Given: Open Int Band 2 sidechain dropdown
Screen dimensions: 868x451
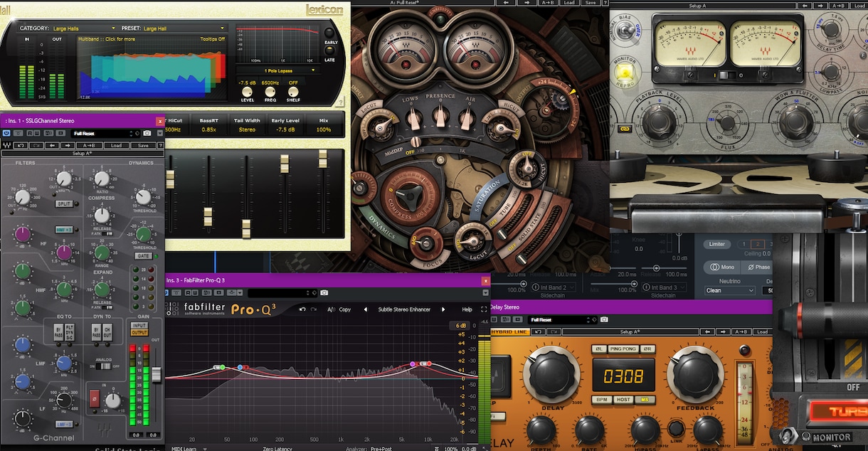Looking at the screenshot, I should 554,287.
